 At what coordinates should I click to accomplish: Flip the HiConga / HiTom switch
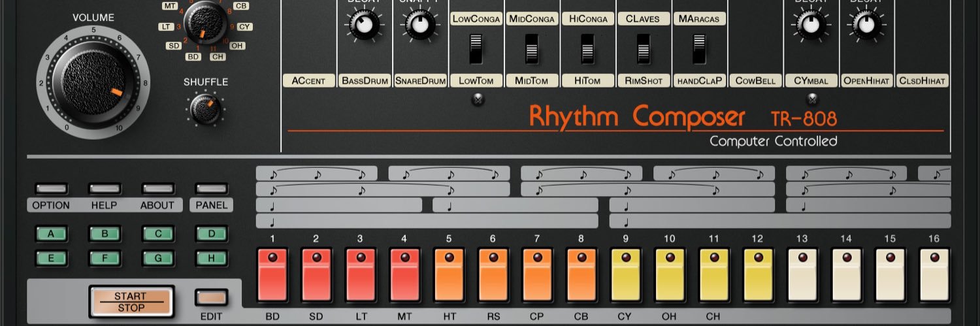(x=588, y=49)
